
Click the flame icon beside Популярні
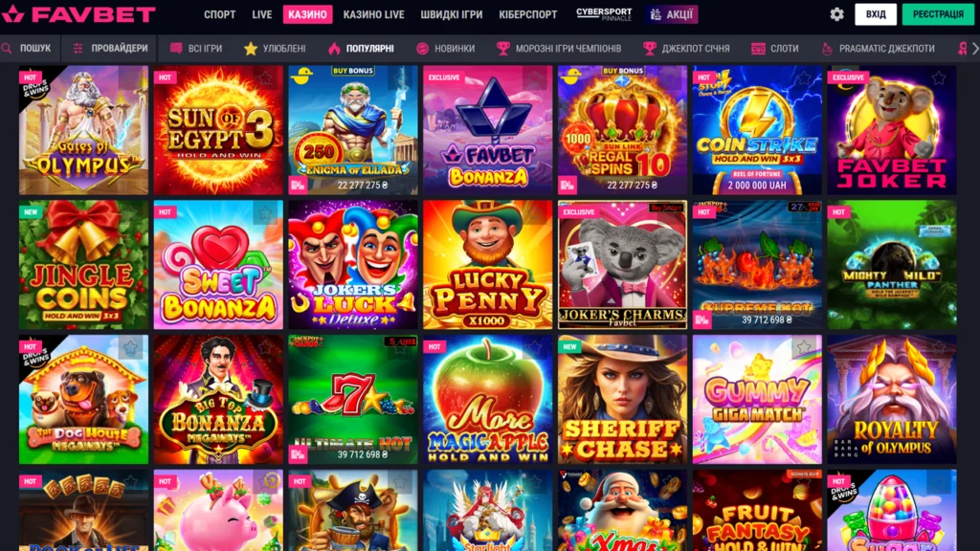[334, 48]
